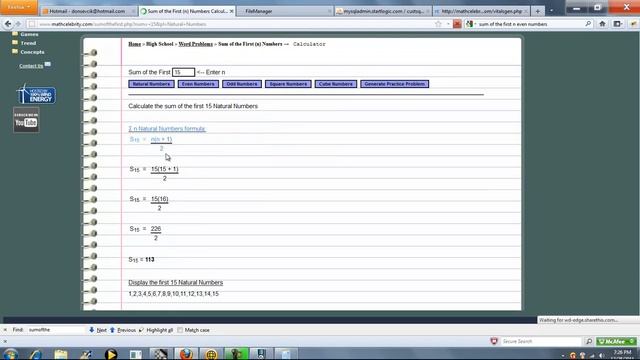The width and height of the screenshot is (640, 360).
Task: Open the media player taskbar icon
Action: pos(111,354)
